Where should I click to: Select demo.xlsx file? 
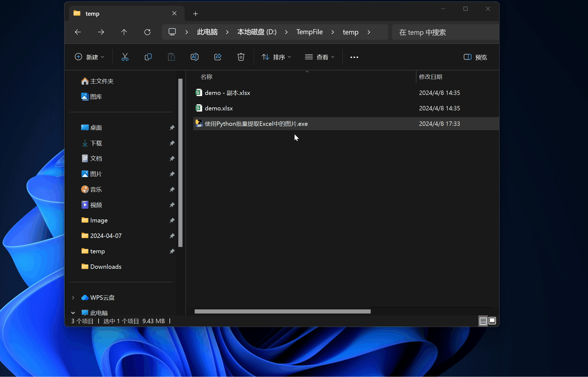tap(219, 108)
